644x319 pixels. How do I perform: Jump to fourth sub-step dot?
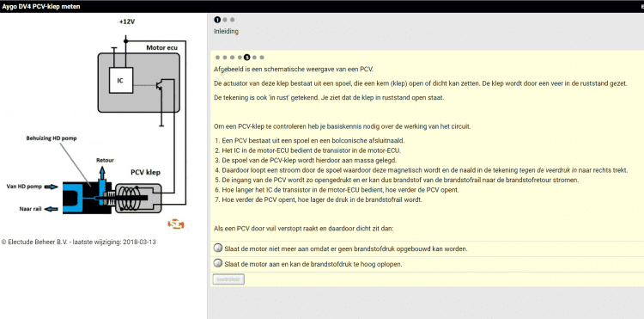[x=240, y=58]
